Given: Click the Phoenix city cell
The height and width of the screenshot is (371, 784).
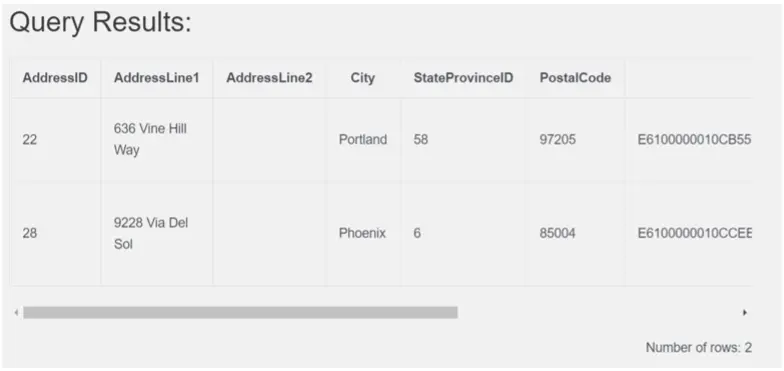Looking at the screenshot, I should coord(363,234).
